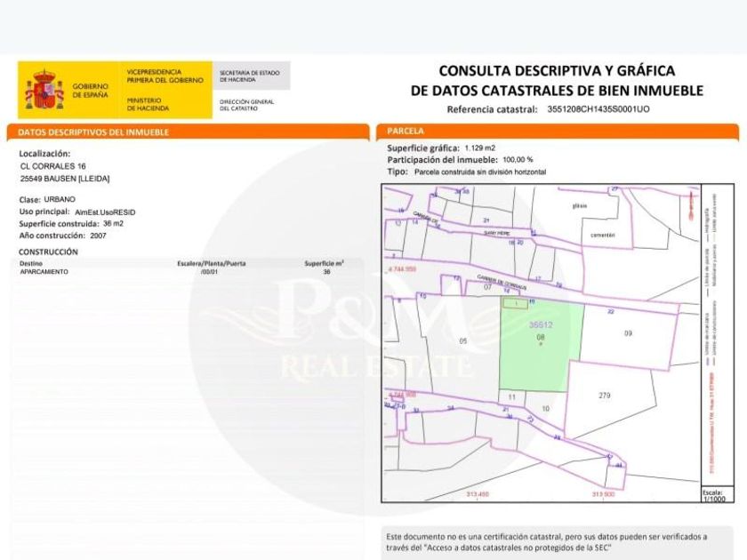This screenshot has width=747, height=560.
Task: Click 'DIRECCIÓN GENERAL DEL CATASTRO' text
Action: pyautogui.click(x=246, y=105)
